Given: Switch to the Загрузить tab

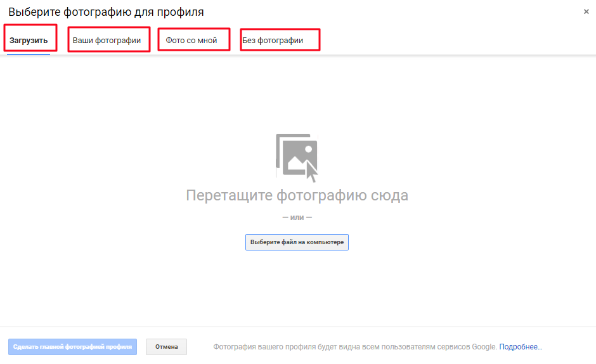Looking at the screenshot, I should (29, 41).
